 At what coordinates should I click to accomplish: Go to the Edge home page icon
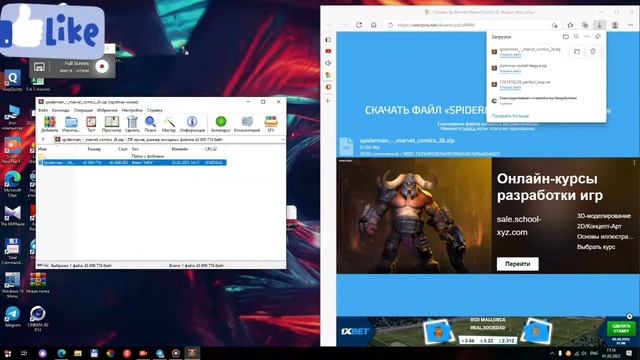tap(373, 25)
